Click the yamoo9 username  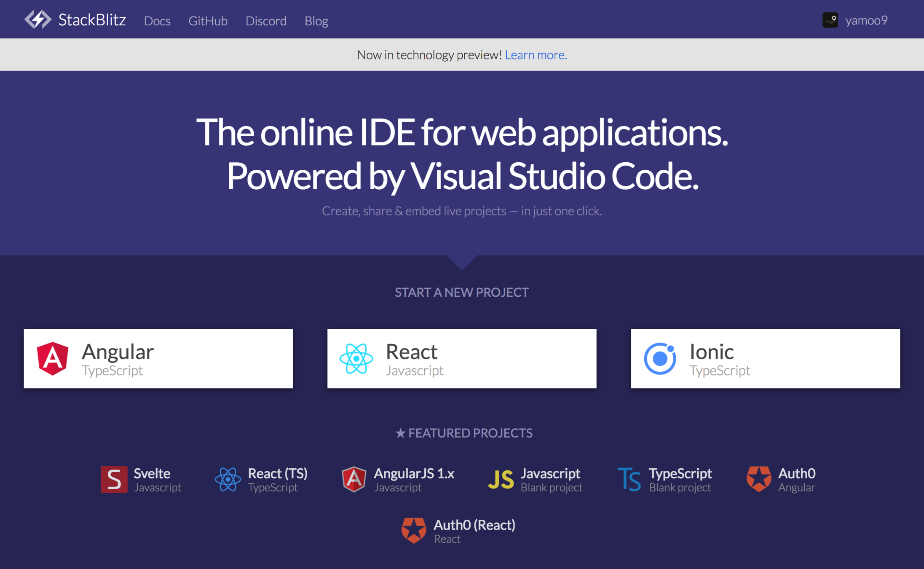click(x=866, y=20)
